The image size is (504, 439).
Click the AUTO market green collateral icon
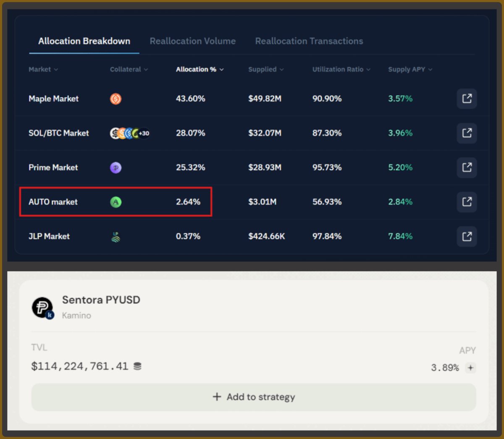click(x=116, y=202)
